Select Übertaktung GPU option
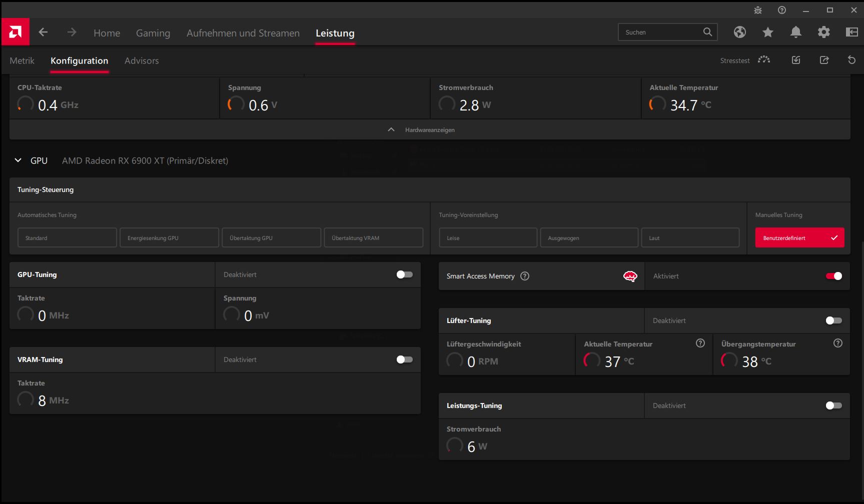Image resolution: width=864 pixels, height=504 pixels. coord(272,237)
